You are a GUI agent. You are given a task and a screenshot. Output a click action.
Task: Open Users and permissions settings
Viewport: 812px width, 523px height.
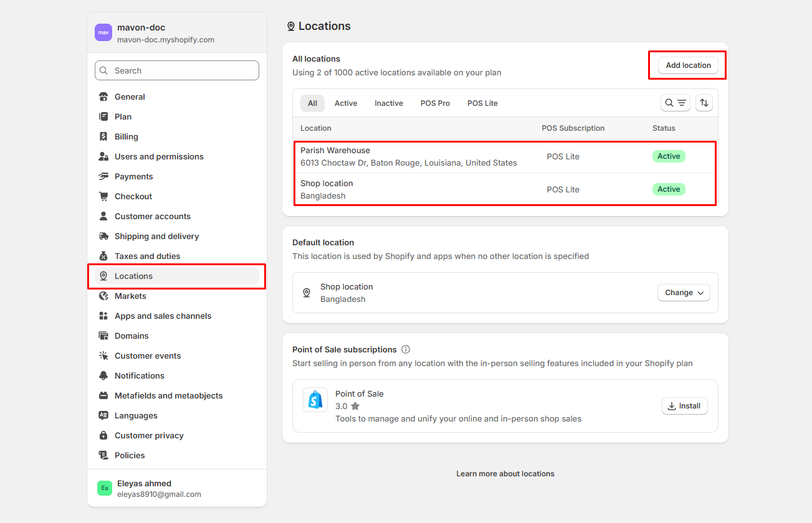pos(159,156)
